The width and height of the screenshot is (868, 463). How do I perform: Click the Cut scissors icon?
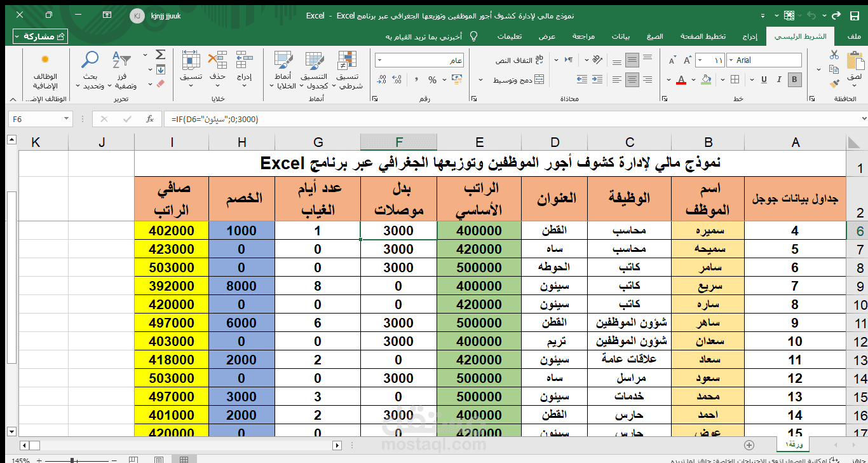[x=834, y=54]
